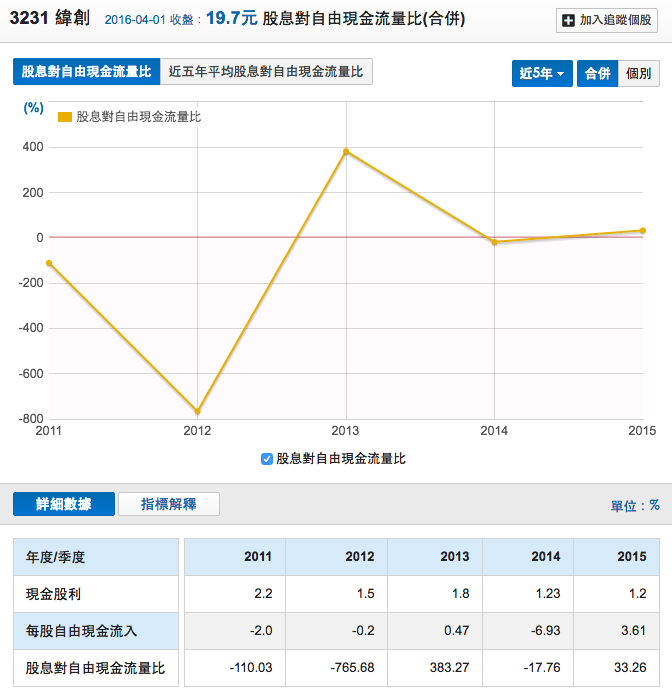
Task: Uncheck the 股息對自由現金流量比 series checkbox
Action: 267,459
